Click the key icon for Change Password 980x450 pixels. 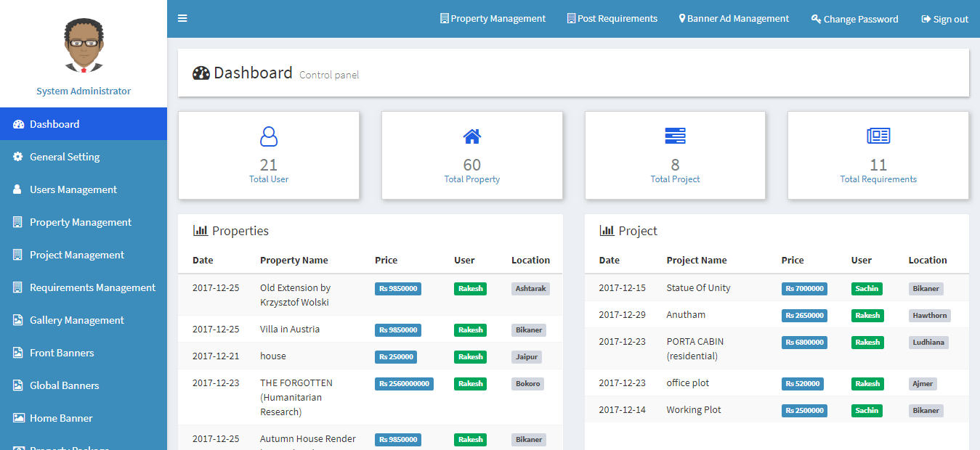816,19
